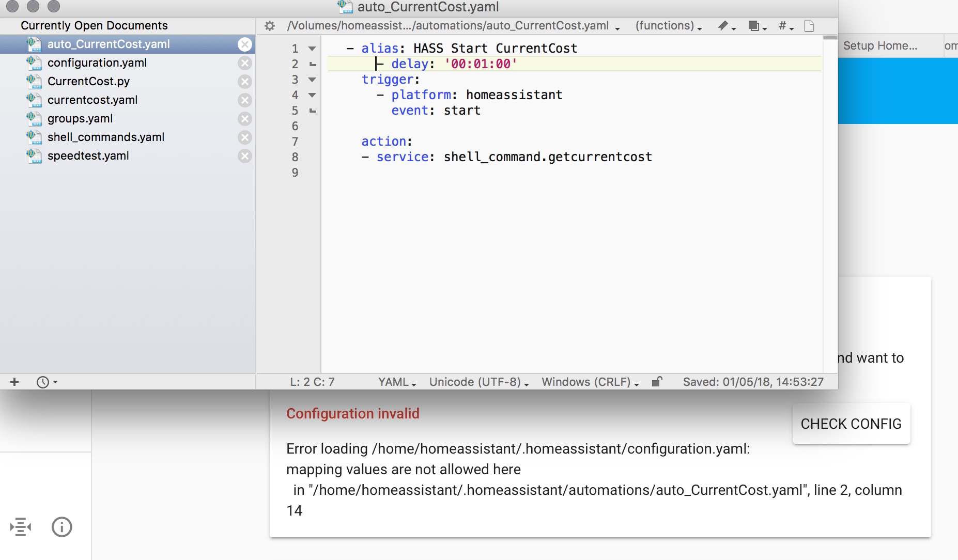
Task: Click line number 7 in the gutter
Action: coord(295,142)
